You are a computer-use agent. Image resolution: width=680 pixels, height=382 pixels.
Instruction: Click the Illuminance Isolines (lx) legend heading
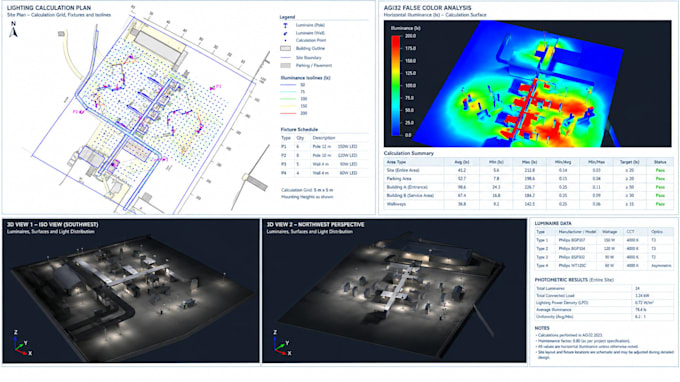[x=305, y=78]
